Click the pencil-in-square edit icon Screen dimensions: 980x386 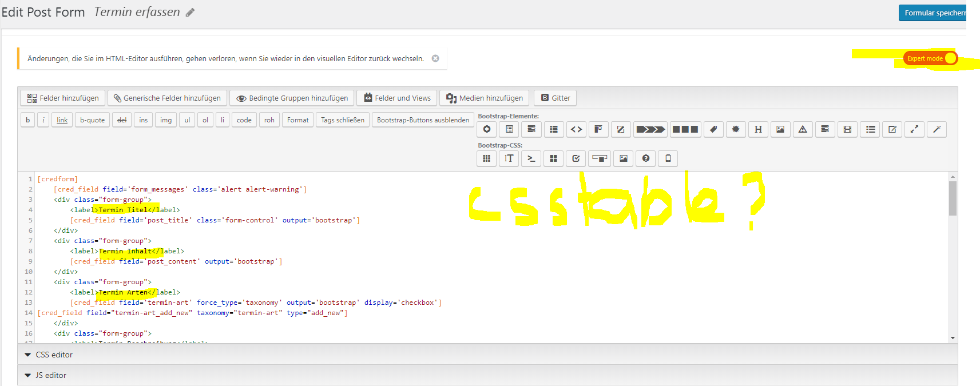click(892, 129)
